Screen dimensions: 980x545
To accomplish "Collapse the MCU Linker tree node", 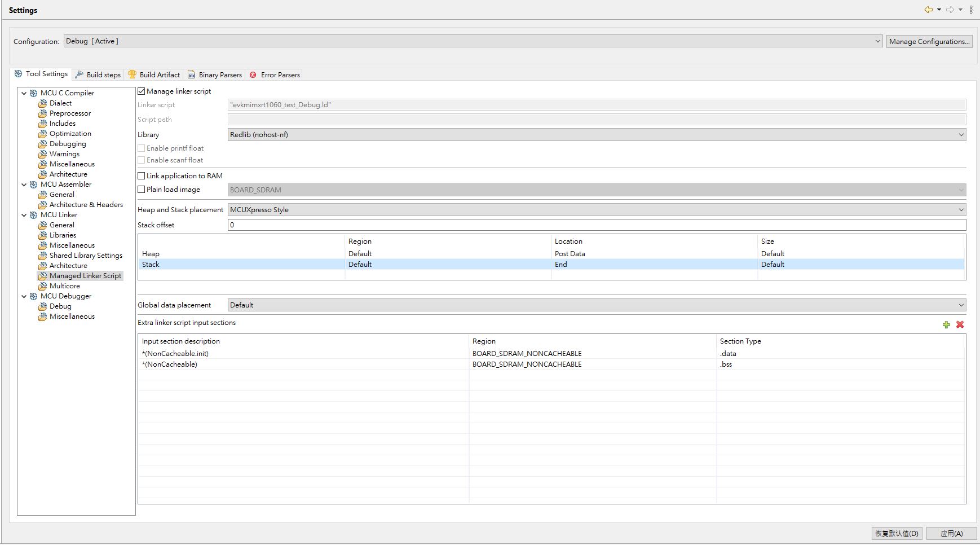I will tap(24, 215).
